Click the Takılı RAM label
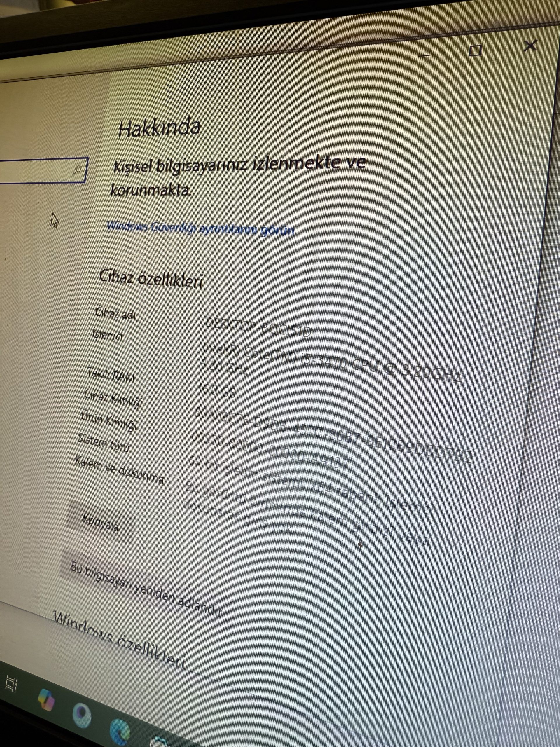 [x=111, y=375]
